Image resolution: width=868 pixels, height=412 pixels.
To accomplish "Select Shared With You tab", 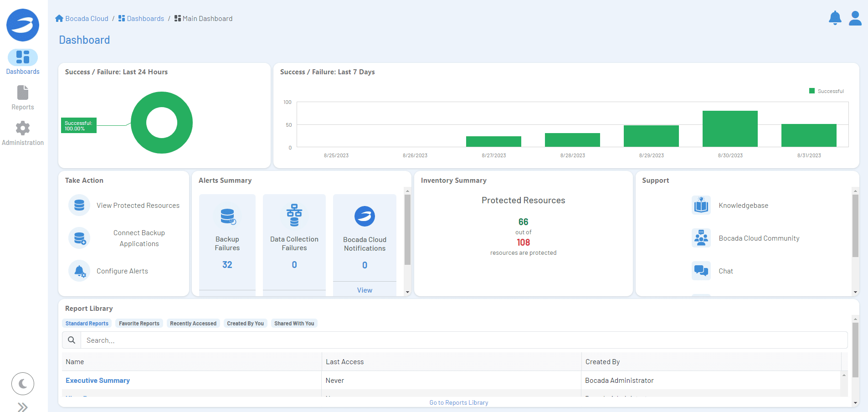I will tap(294, 324).
